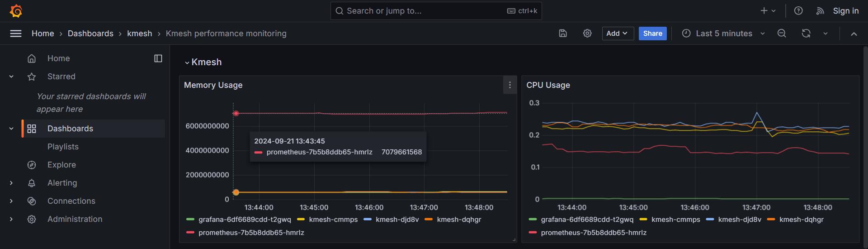Viewport: 868px width, 249px height.
Task: Open Memory Usage panel three-dot menu
Action: click(x=509, y=85)
